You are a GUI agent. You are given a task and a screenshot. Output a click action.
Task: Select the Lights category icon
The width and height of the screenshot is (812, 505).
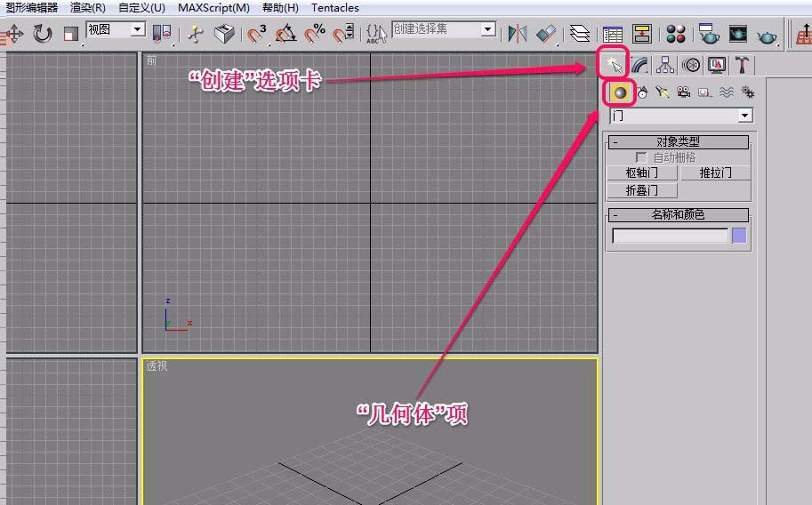pyautogui.click(x=663, y=92)
